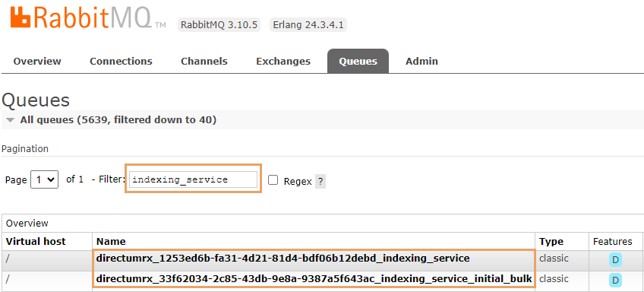The width and height of the screenshot is (644, 292).
Task: Click the D feature badge of indexing_service queue
Action: pyautogui.click(x=615, y=260)
